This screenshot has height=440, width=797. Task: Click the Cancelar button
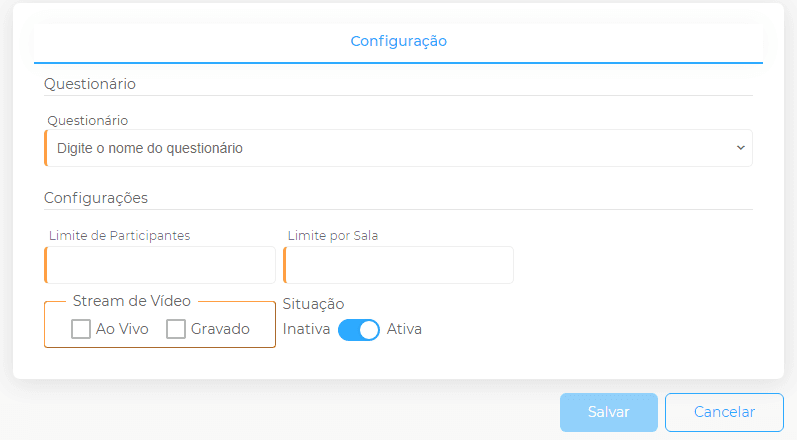724,412
